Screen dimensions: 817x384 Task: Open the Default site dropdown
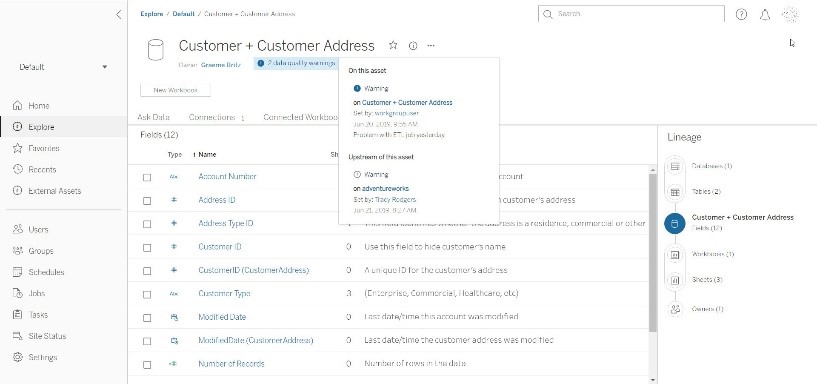[64, 67]
